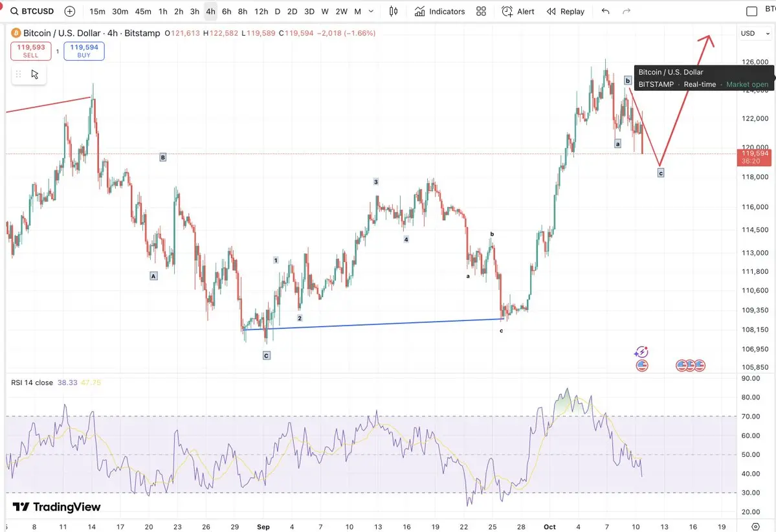Open the Indicators dialog
The image size is (776, 532).
tap(440, 12)
